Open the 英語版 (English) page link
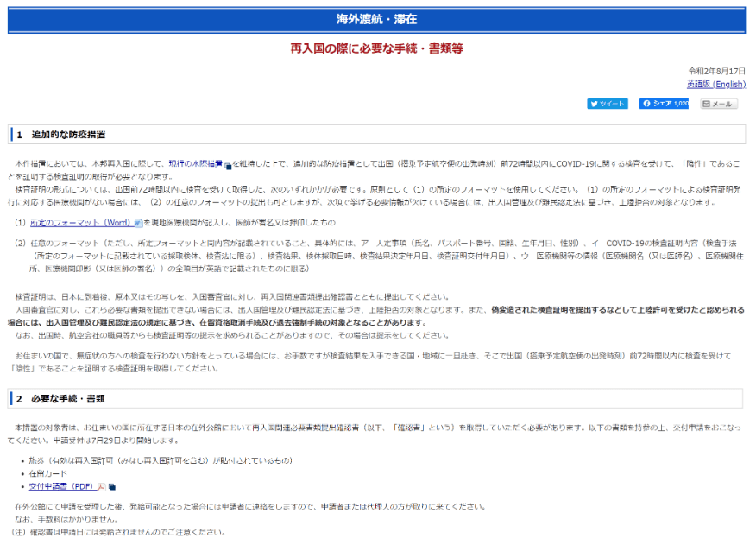The width and height of the screenshot is (756, 545). tap(715, 84)
